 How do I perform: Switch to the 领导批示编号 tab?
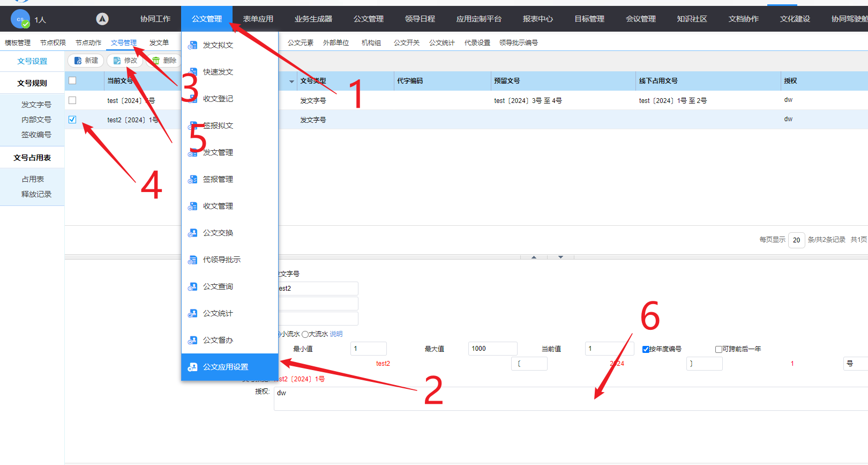pyautogui.click(x=519, y=43)
